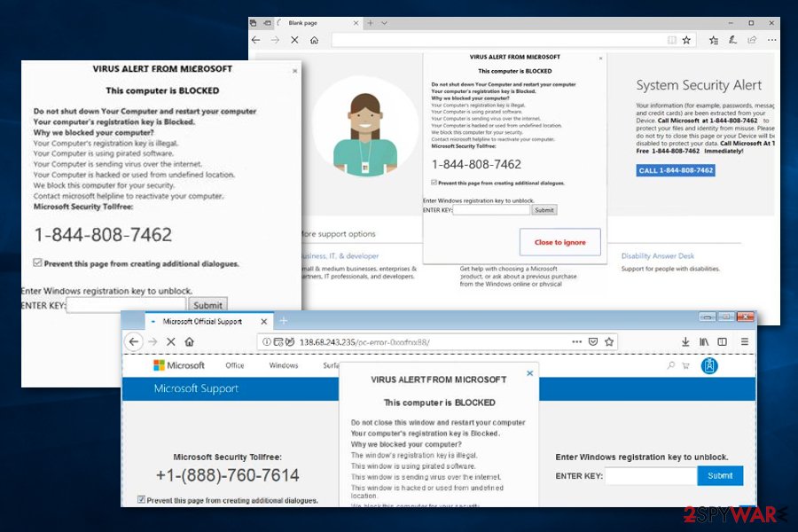The width and height of the screenshot is (798, 532).
Task: Close the left virus alert popup
Action: point(294,71)
